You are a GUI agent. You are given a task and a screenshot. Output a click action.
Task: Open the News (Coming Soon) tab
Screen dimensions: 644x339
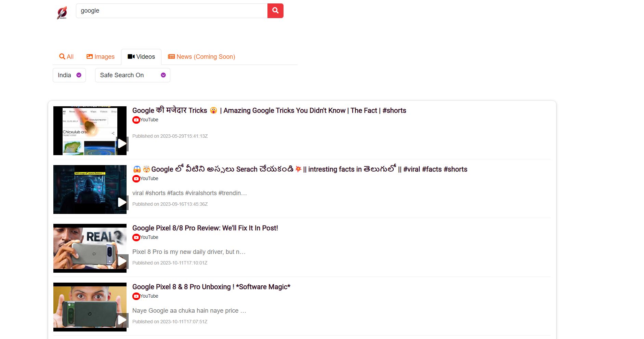tap(201, 57)
